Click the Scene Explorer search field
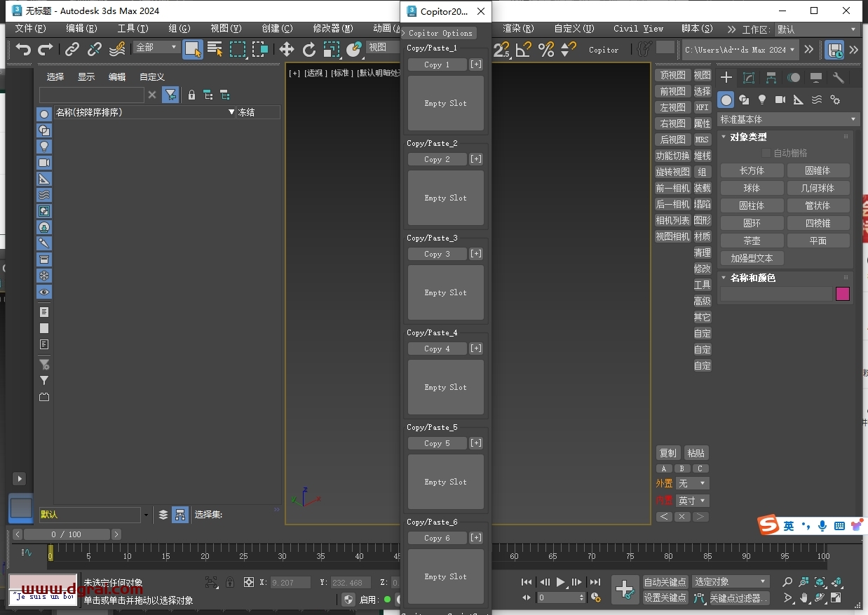The width and height of the screenshot is (868, 615). tap(92, 95)
